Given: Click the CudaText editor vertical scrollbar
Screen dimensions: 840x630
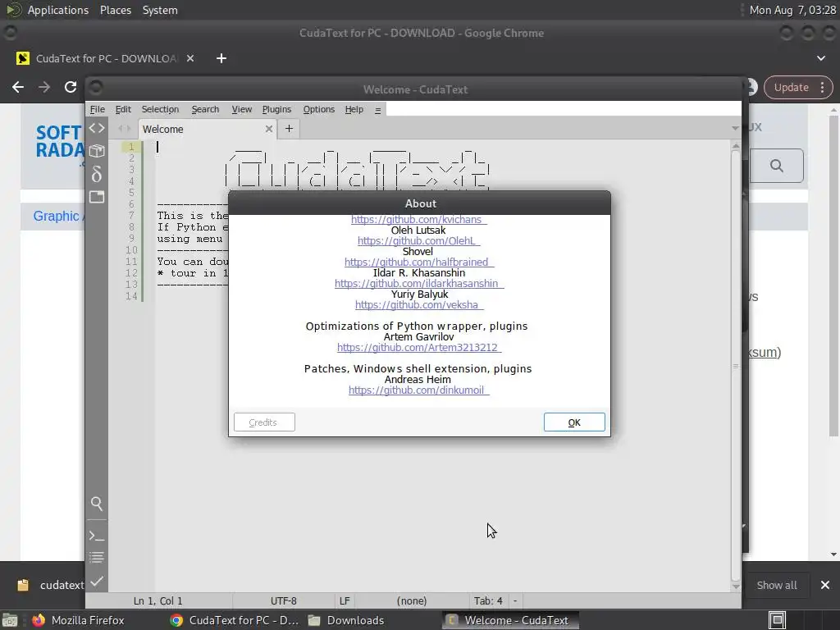Looking at the screenshot, I should click(736, 365).
